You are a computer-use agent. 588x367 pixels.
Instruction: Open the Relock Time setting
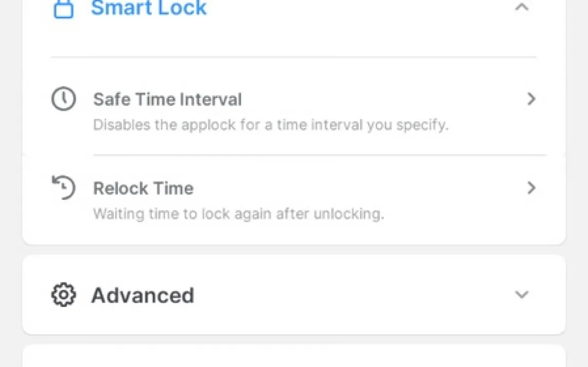click(294, 199)
